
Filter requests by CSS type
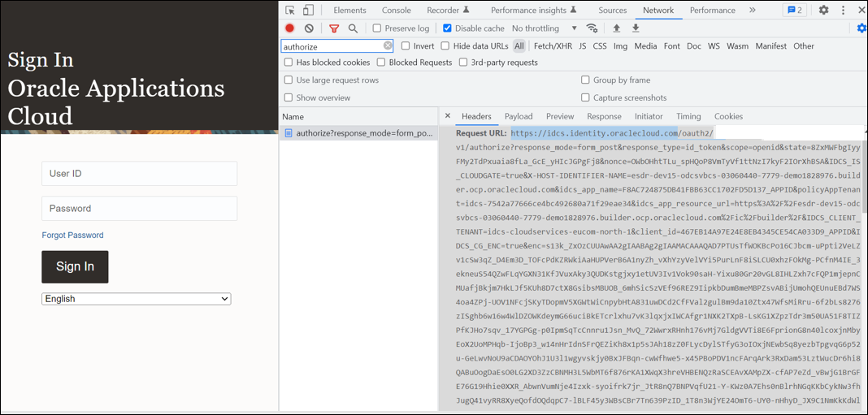(x=600, y=46)
